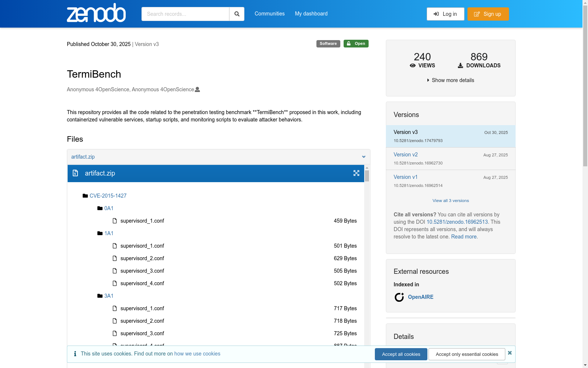Open the Communities page

[x=270, y=14]
